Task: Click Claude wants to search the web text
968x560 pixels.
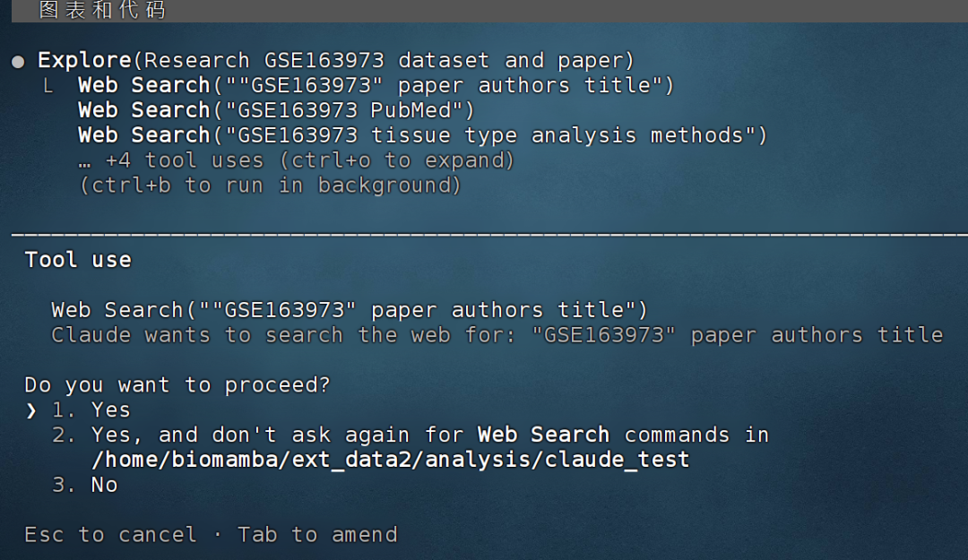Action: point(497,335)
